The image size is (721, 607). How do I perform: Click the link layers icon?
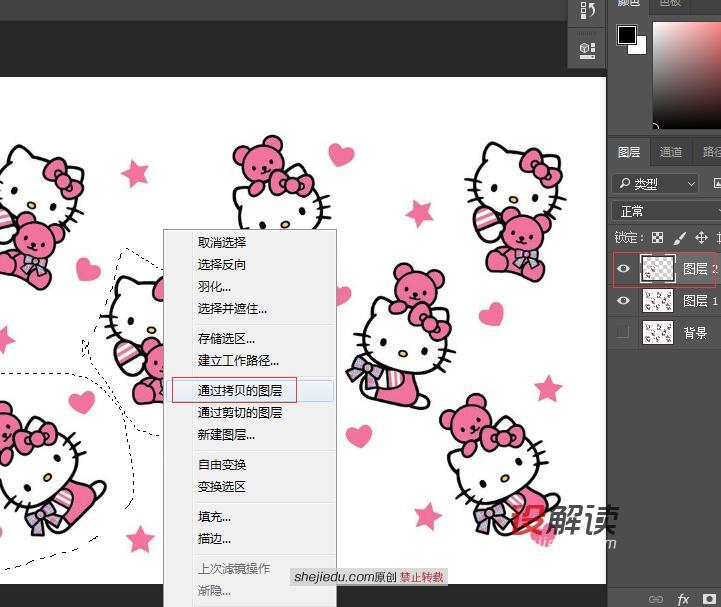pos(655,599)
